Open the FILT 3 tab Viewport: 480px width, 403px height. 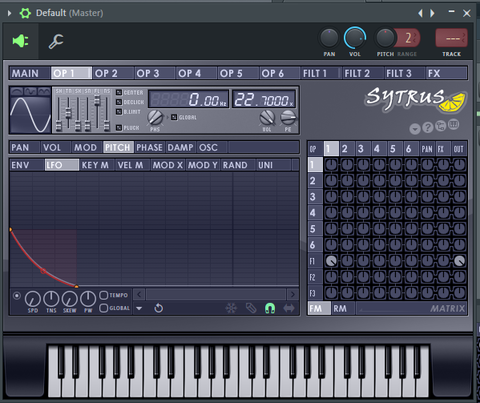tap(405, 73)
